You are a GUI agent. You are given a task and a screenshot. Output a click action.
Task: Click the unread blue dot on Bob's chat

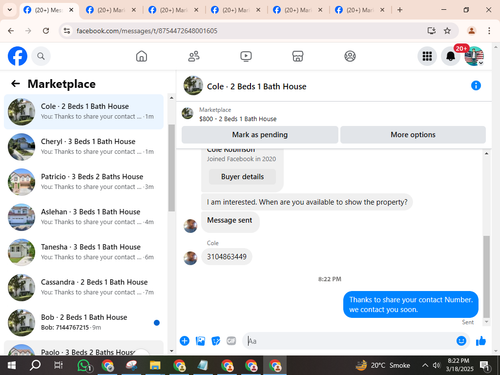click(157, 322)
